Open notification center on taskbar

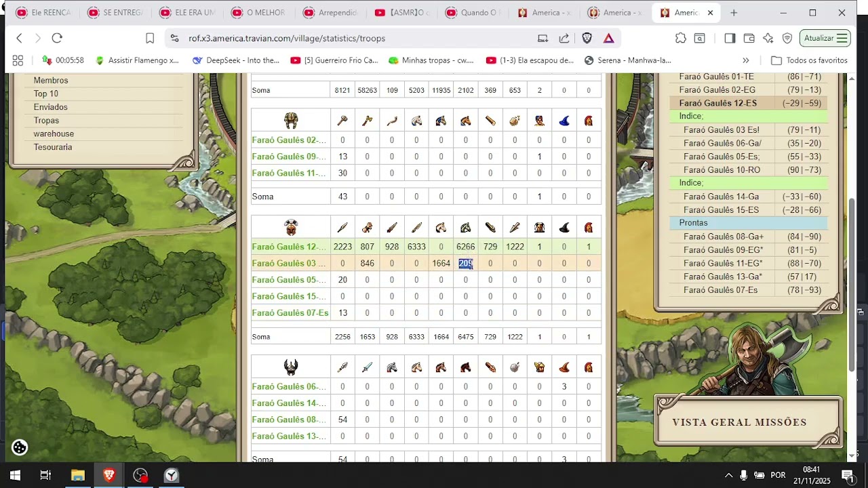point(848,475)
